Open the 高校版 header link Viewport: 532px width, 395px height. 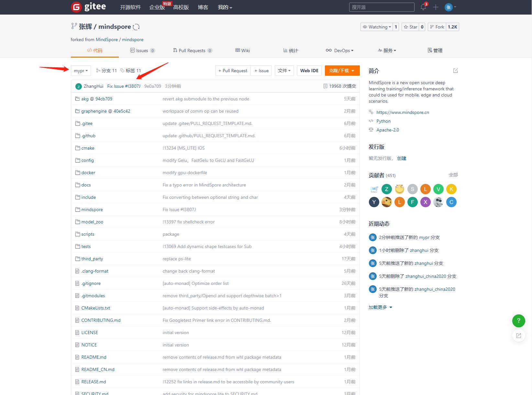tap(181, 7)
